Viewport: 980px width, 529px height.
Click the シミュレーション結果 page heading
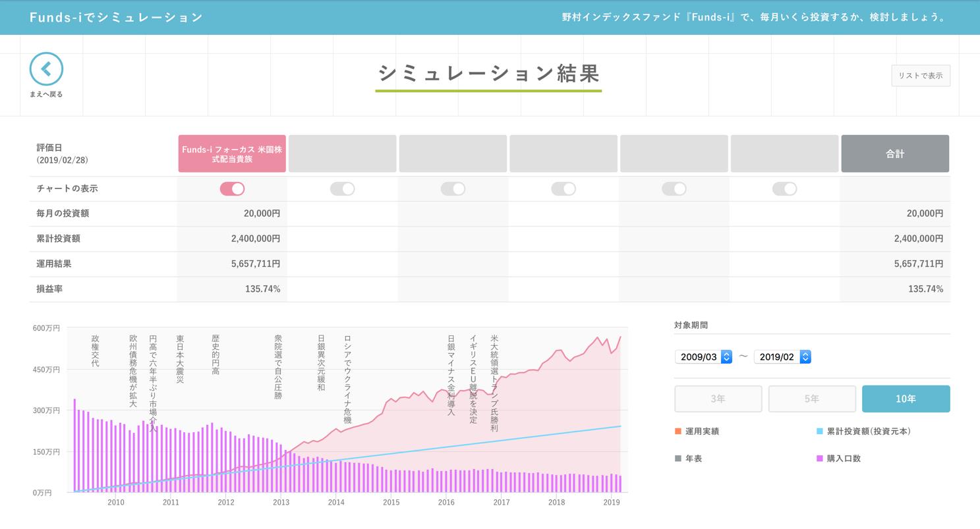click(488, 73)
